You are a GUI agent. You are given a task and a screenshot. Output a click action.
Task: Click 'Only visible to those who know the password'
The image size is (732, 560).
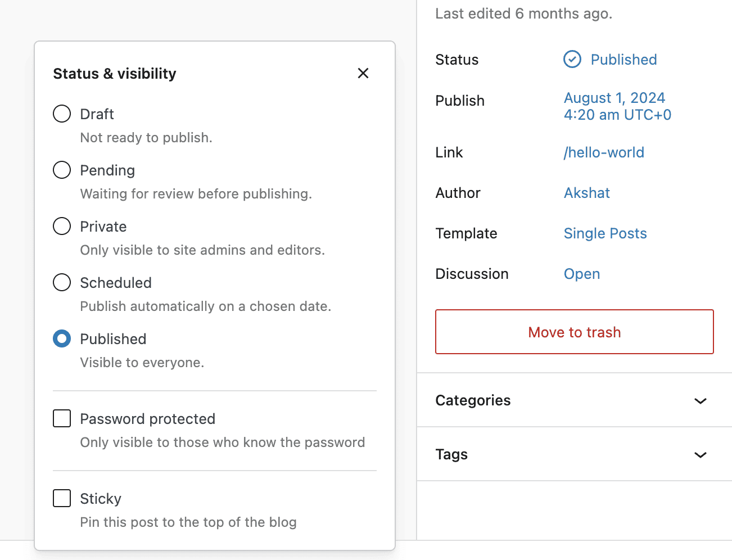[223, 442]
